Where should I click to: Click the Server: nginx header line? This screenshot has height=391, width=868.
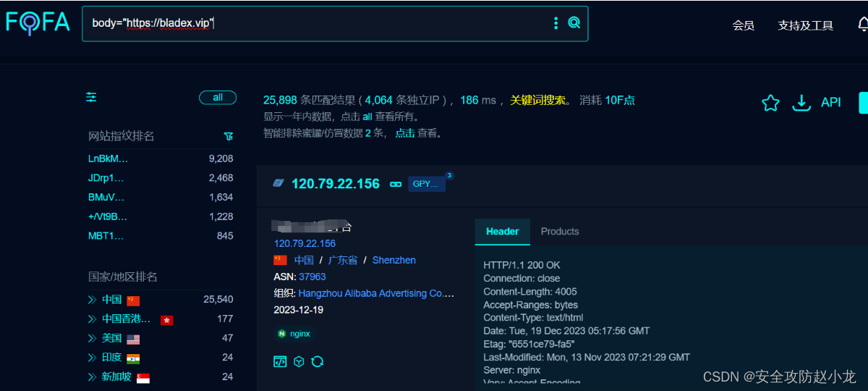click(511, 370)
